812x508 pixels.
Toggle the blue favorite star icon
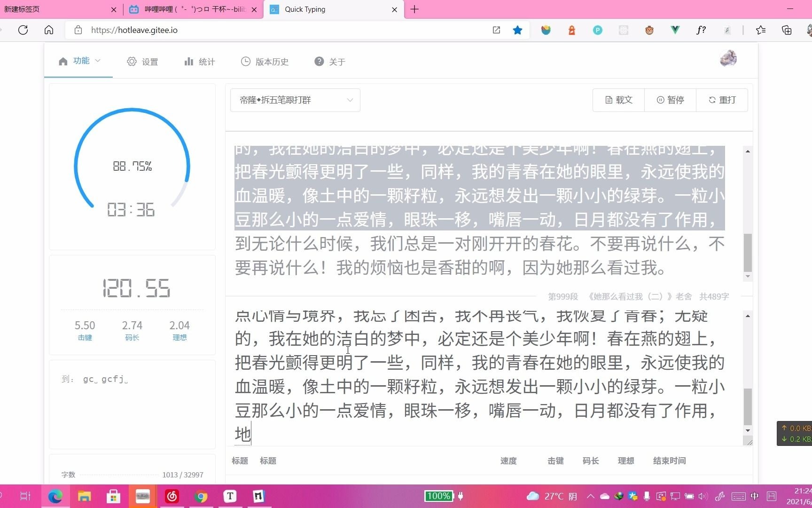(x=517, y=30)
